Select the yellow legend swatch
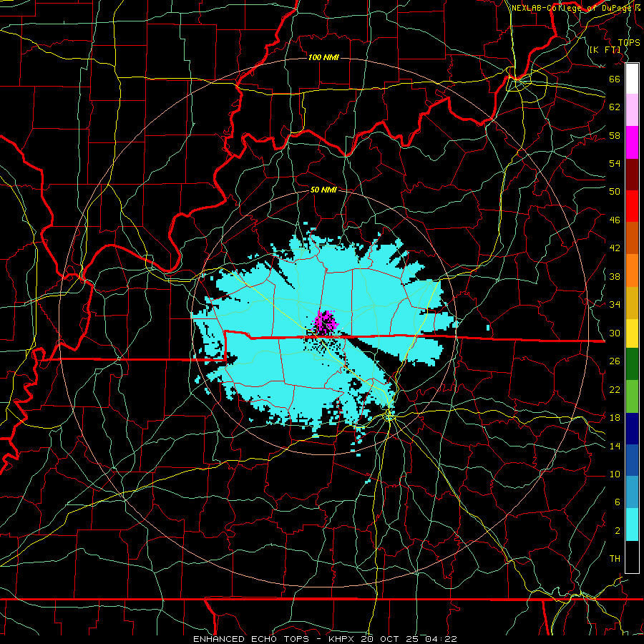The width and height of the screenshot is (644, 644). (632, 333)
